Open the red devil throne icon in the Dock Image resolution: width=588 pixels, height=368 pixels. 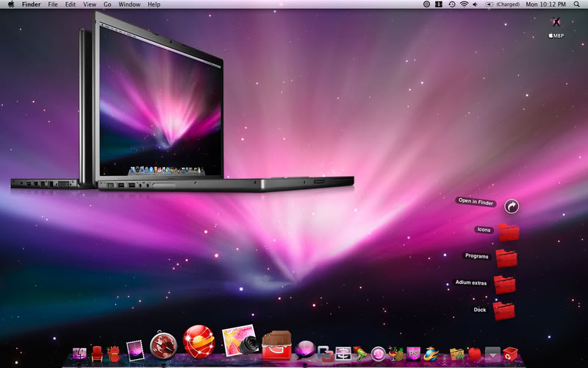coord(114,354)
